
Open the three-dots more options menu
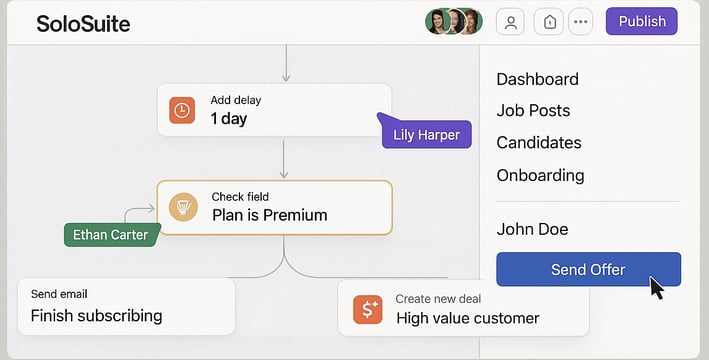(581, 22)
